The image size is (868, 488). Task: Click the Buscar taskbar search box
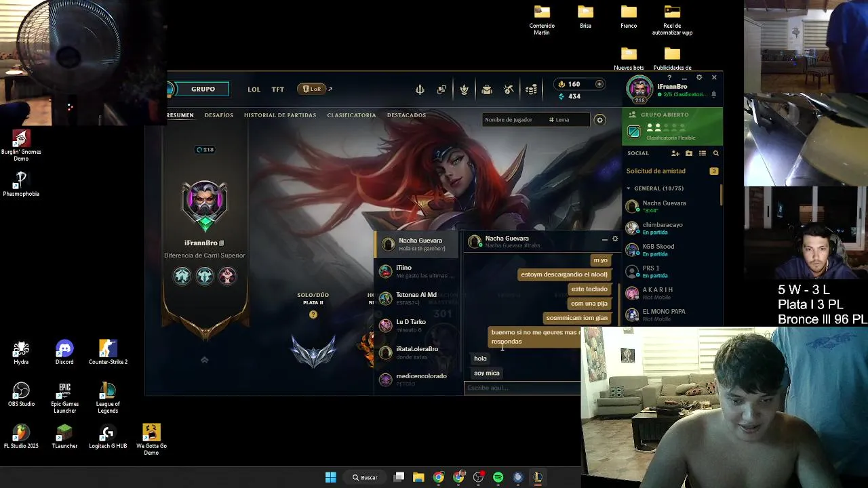[x=365, y=477]
